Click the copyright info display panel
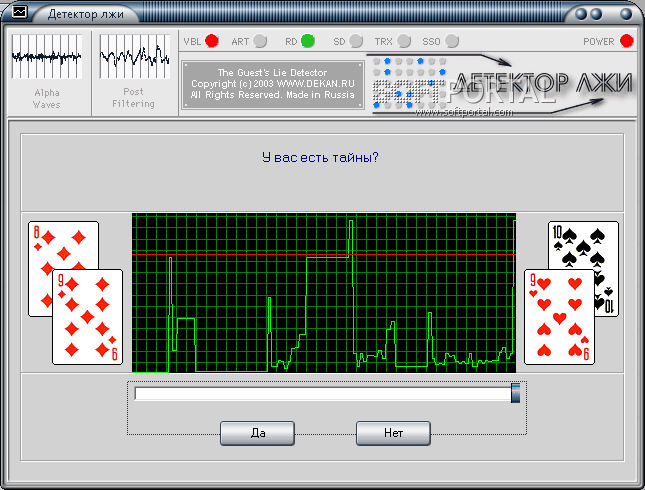Viewport: 645px width, 490px height. point(273,84)
